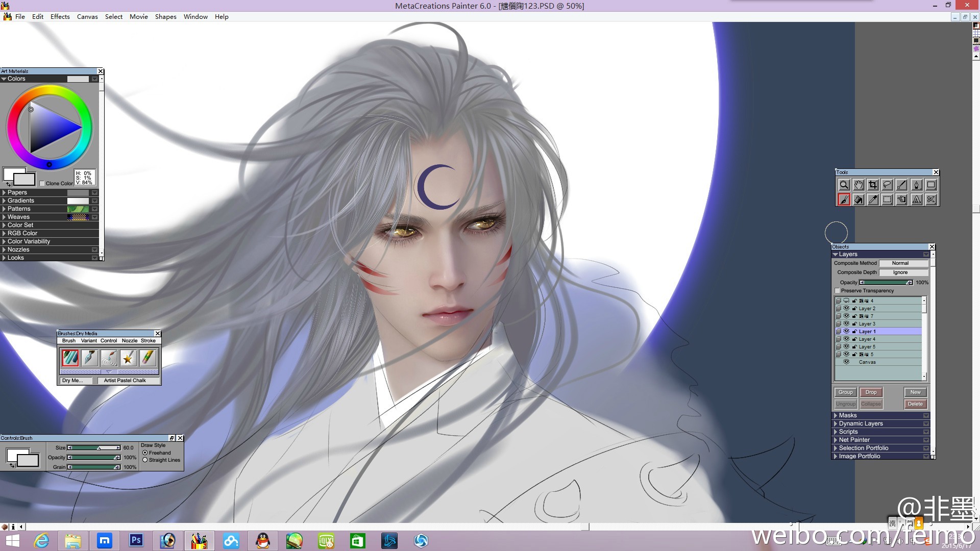980x551 pixels.
Task: Hide Layer 3 with its eye icon
Action: point(846,324)
